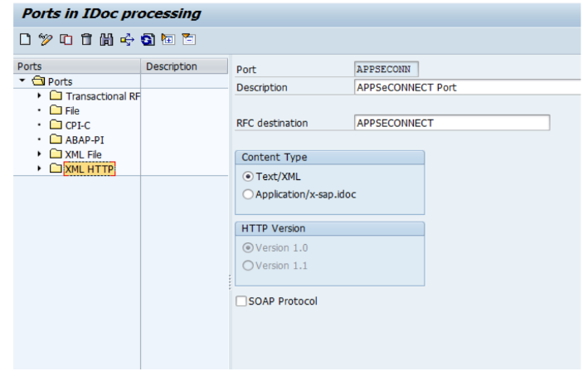Click the Where-used arrows icon
This screenshot has height=381, width=588.
coord(127,39)
